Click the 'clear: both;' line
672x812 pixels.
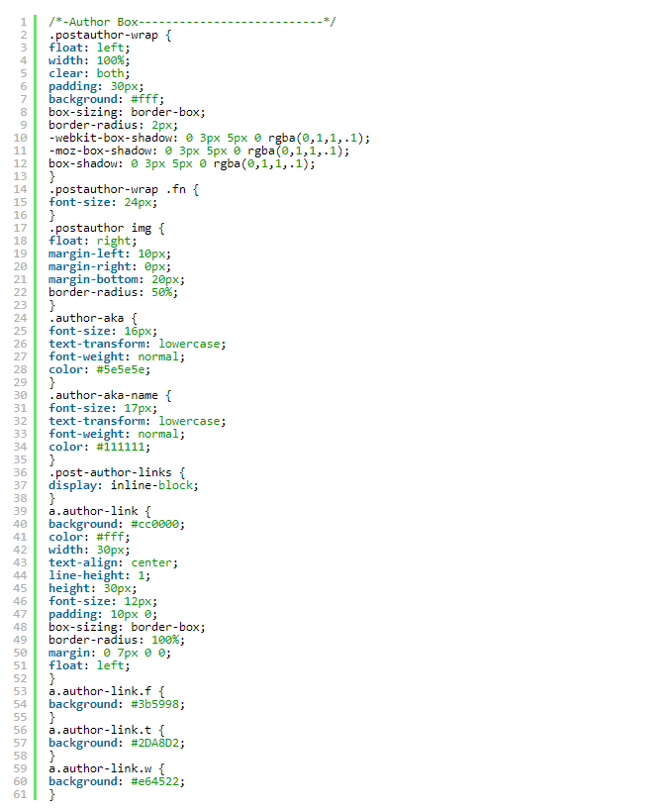[x=89, y=73]
